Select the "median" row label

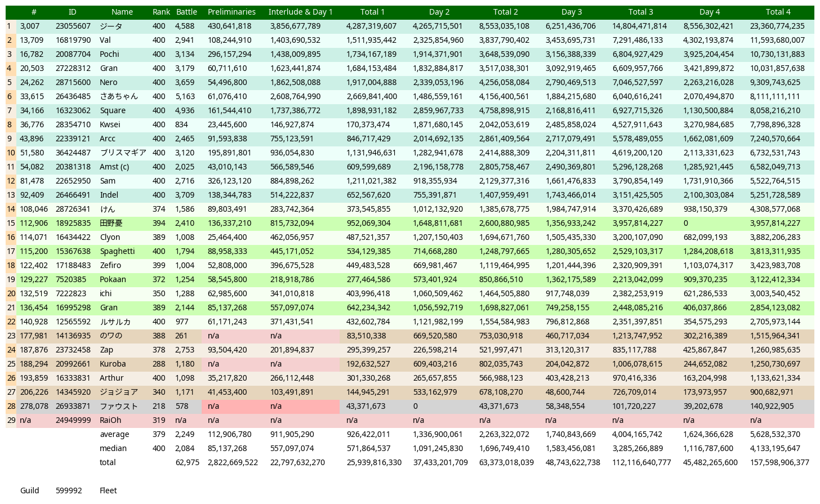tap(113, 448)
